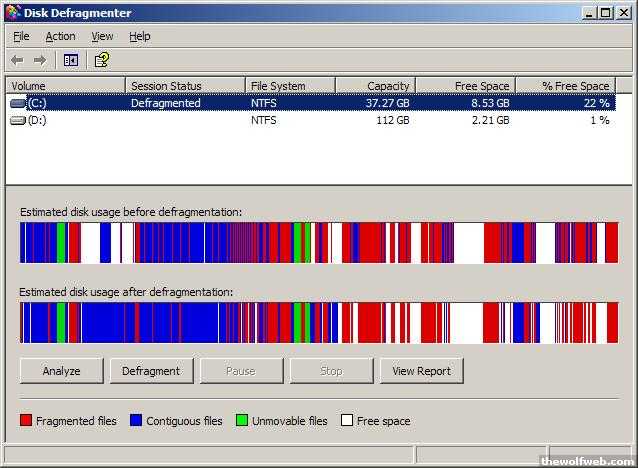Close the Disk Defragmenter window
The height and width of the screenshot is (468, 638).
point(623,13)
